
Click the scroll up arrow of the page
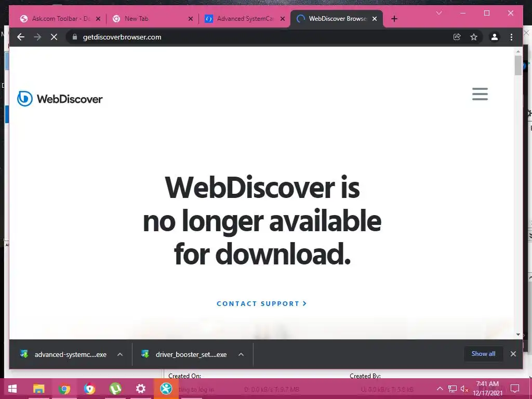click(518, 51)
